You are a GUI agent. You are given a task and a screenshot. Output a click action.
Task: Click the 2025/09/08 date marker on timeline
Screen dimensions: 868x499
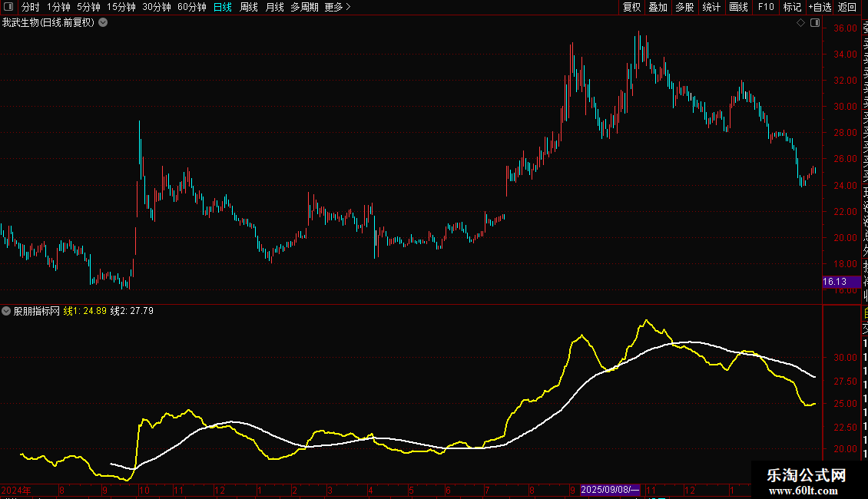[610, 490]
